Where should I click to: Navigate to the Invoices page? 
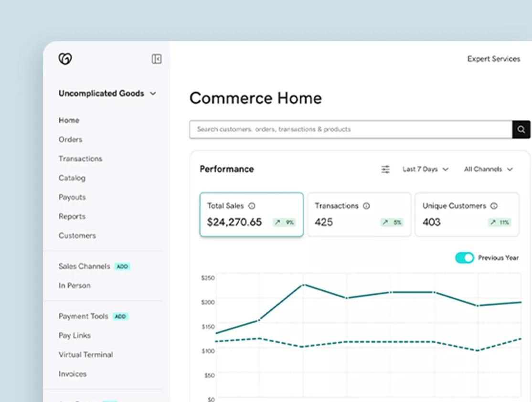point(72,374)
